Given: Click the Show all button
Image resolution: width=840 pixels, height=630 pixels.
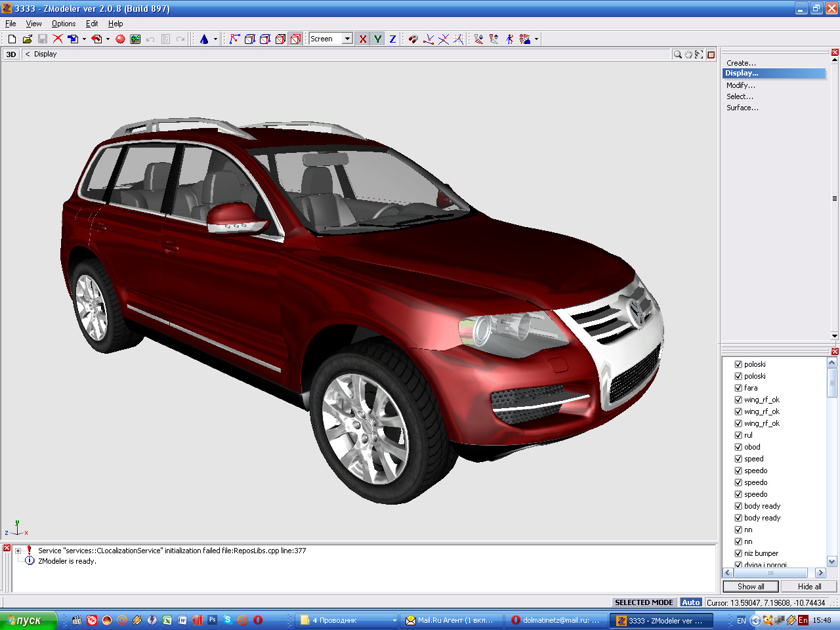Looking at the screenshot, I should coord(751,587).
